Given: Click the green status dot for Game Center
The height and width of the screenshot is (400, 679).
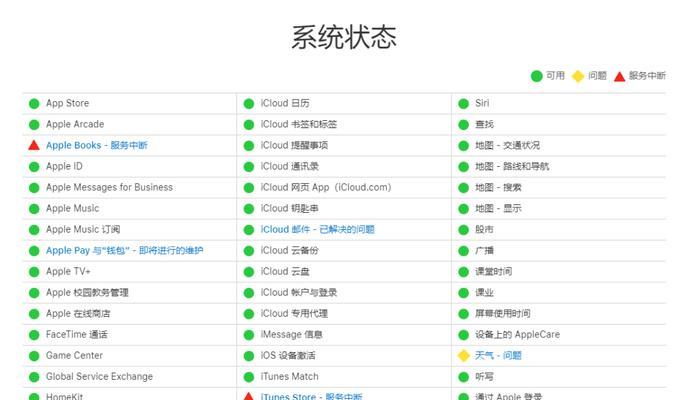Looking at the screenshot, I should click(34, 356).
